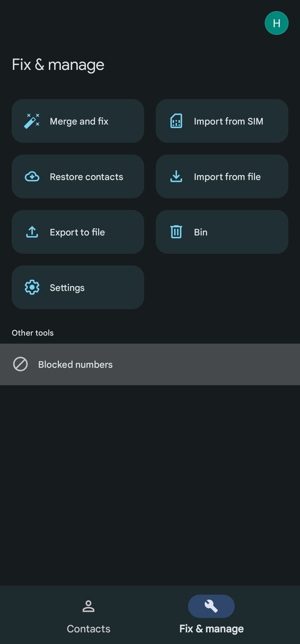Select "Restore contacts" text
The image size is (300, 644).
(86, 177)
